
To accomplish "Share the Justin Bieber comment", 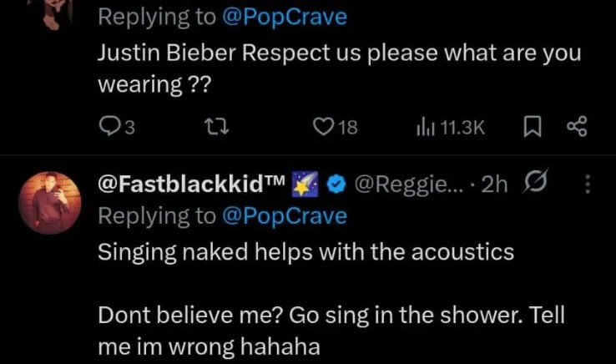I will pos(577,127).
